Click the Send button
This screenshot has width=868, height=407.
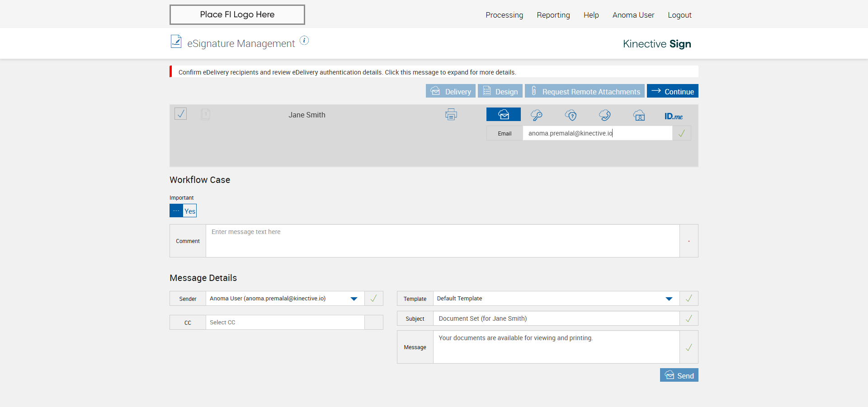679,375
